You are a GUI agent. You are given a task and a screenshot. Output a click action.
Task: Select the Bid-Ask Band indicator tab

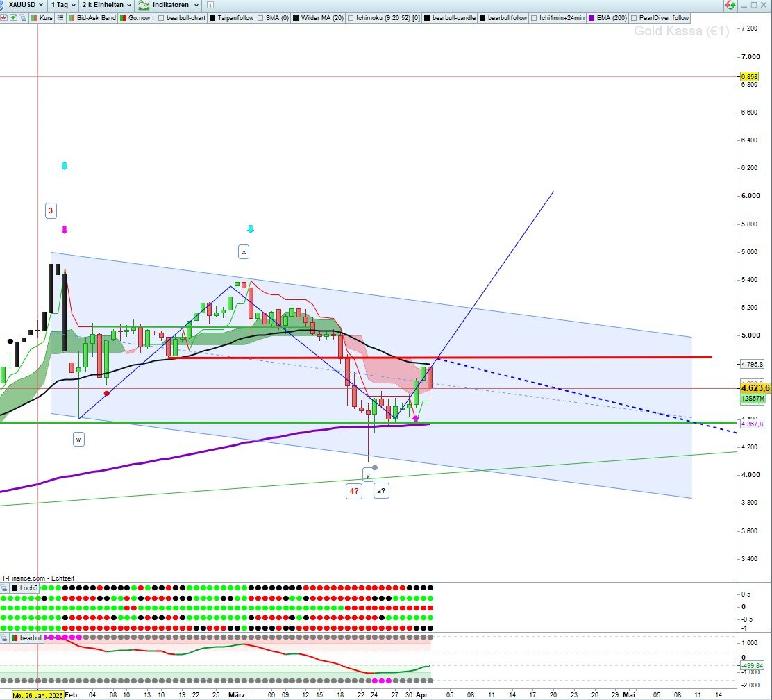coord(96,17)
